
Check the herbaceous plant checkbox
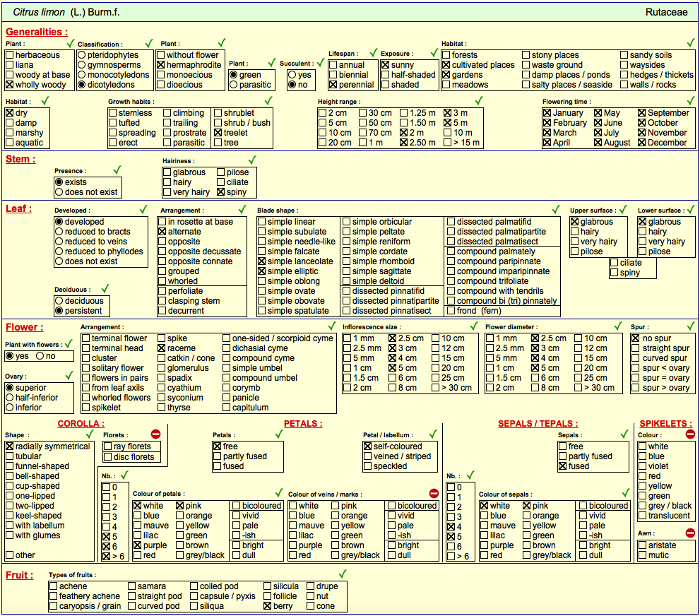(x=9, y=55)
